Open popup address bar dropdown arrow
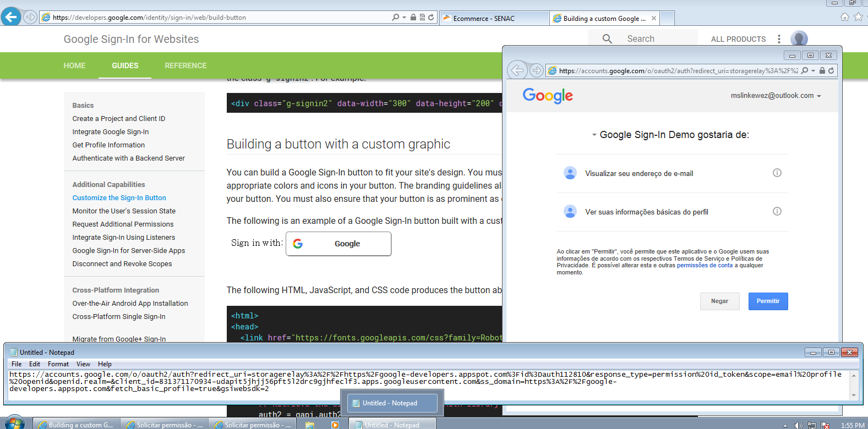This screenshot has width=868, height=429. (813, 70)
